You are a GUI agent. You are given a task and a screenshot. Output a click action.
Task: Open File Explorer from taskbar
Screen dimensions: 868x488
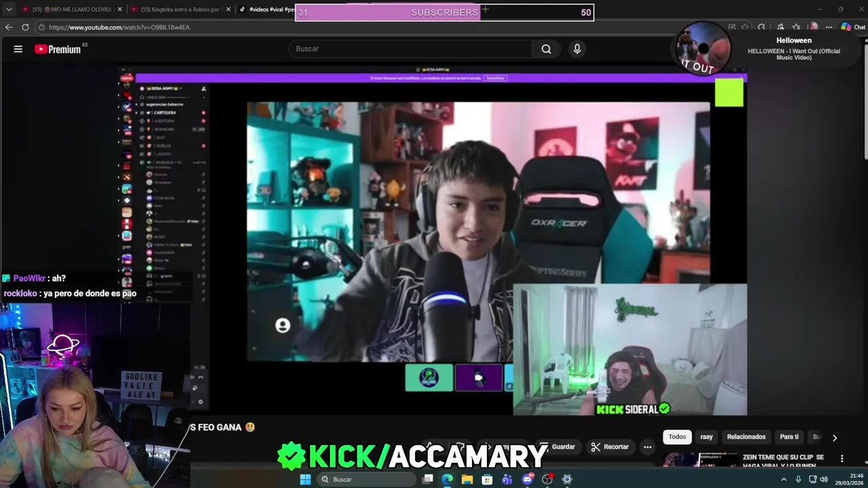coord(467,479)
